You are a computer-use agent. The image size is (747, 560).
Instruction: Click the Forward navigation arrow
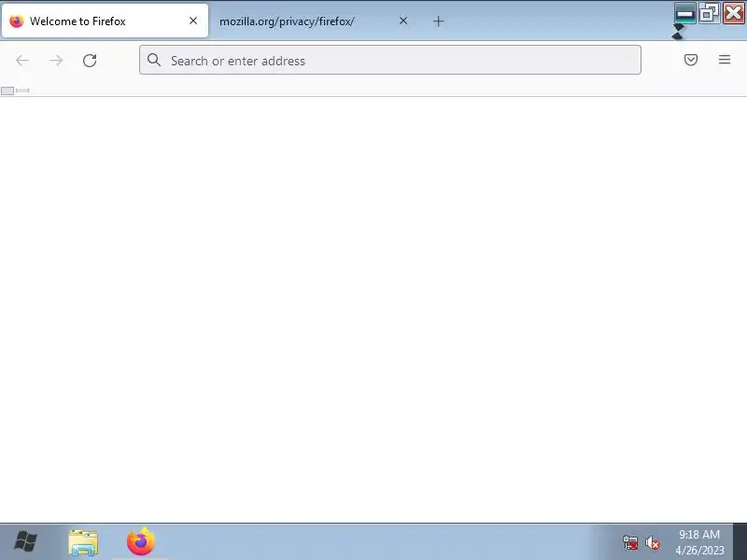56,61
